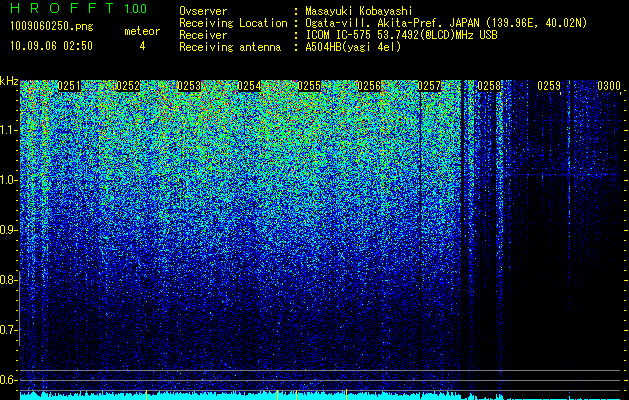Image resolution: width=629 pixels, height=400 pixels.
Task: Click the 0.9 kHz frequency axis label
Action: click(x=8, y=230)
